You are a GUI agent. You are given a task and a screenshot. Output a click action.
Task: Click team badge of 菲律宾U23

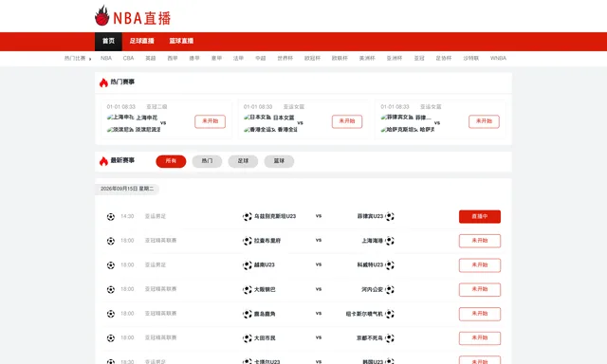point(390,216)
